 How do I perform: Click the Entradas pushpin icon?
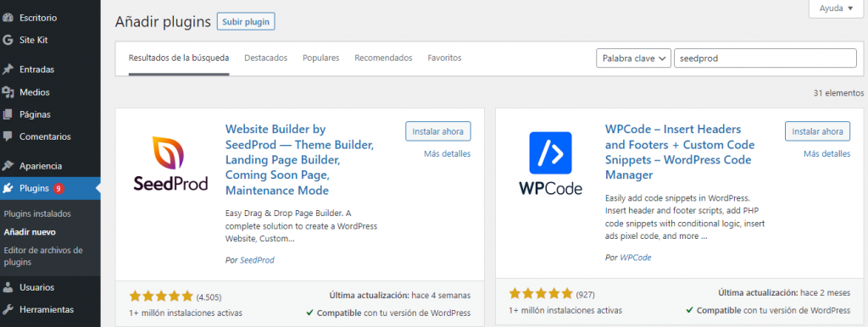tap(8, 69)
